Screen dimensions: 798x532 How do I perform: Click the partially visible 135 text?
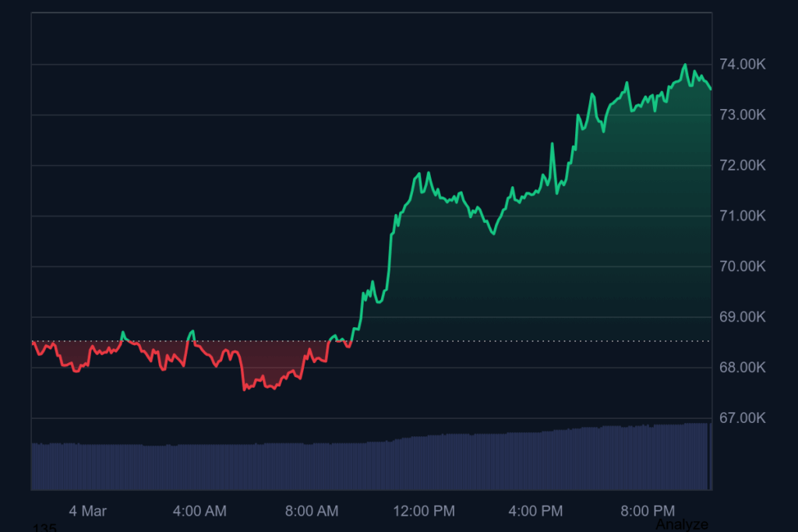click(x=44, y=527)
